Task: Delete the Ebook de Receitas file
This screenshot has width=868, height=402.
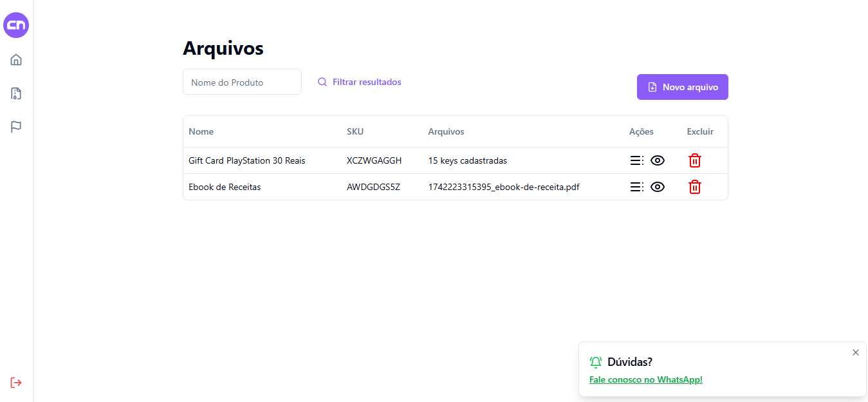Action: click(694, 187)
